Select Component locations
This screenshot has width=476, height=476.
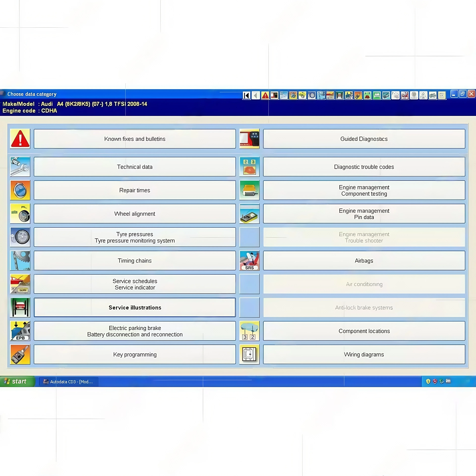364,331
